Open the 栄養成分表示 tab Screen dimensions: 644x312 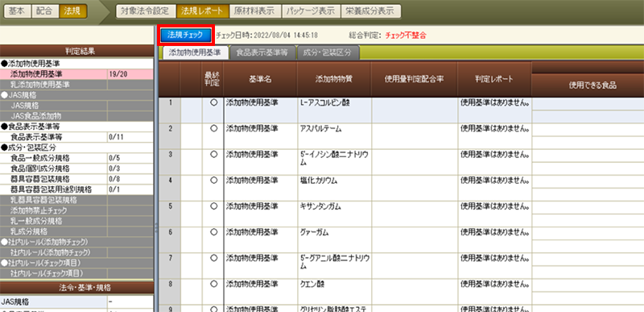click(371, 11)
